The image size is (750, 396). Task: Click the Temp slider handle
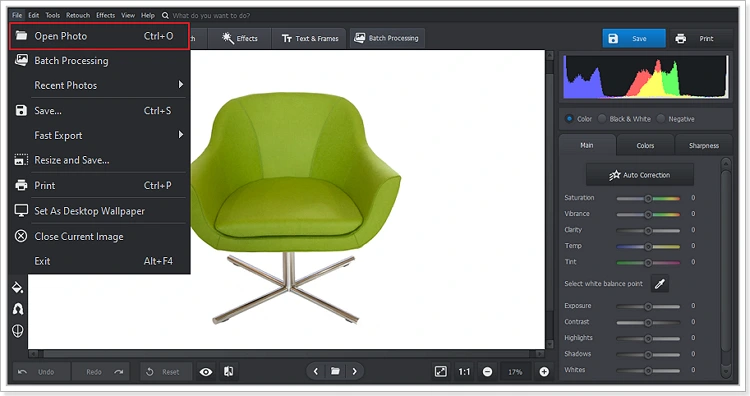[648, 247]
